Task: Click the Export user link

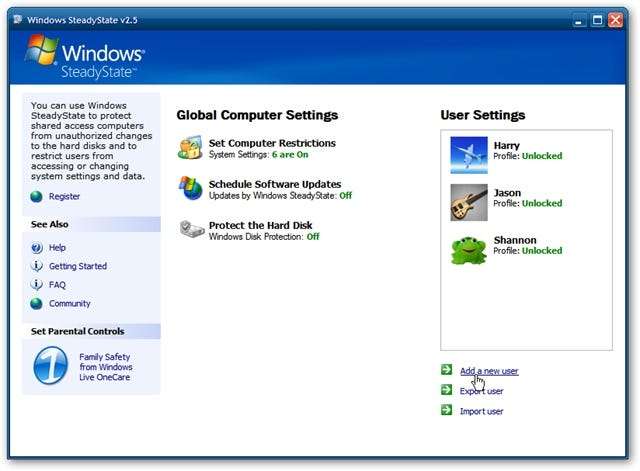Action: [x=482, y=391]
